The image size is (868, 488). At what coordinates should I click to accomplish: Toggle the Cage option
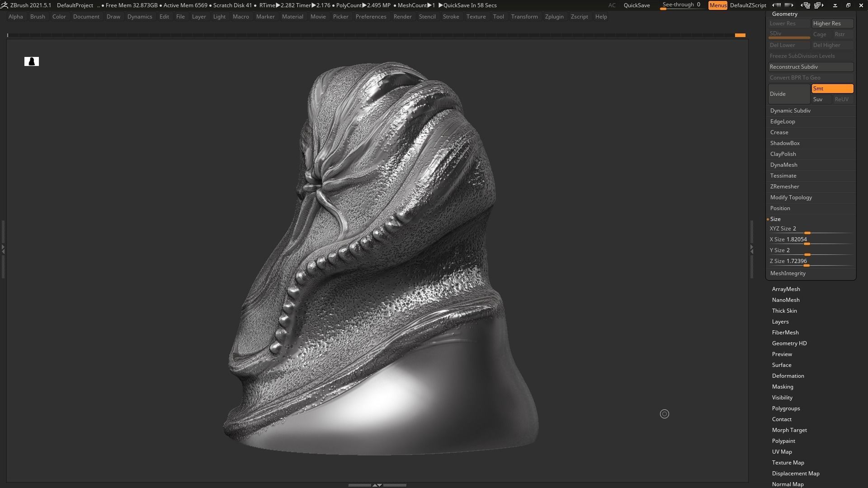click(x=821, y=34)
